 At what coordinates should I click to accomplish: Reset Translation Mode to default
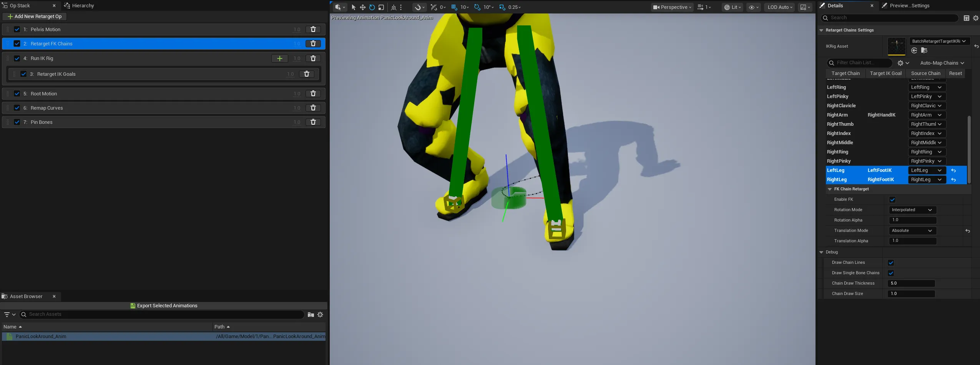point(968,231)
